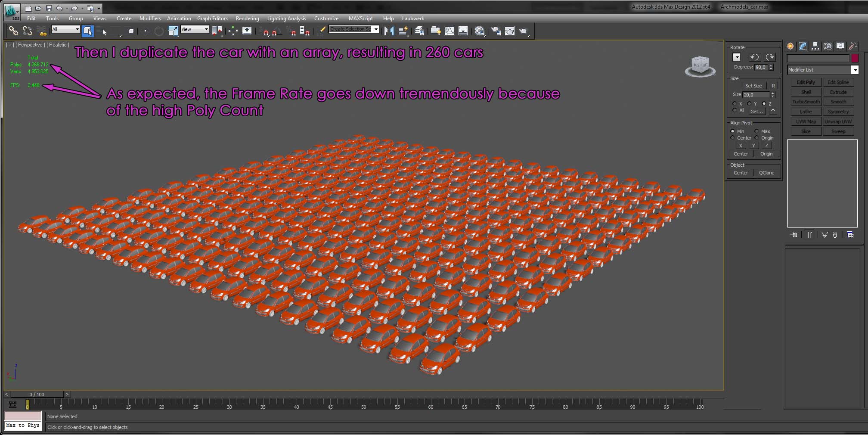Click the teapot Render Setup icon
This screenshot has height=435, width=868.
coord(496,31)
